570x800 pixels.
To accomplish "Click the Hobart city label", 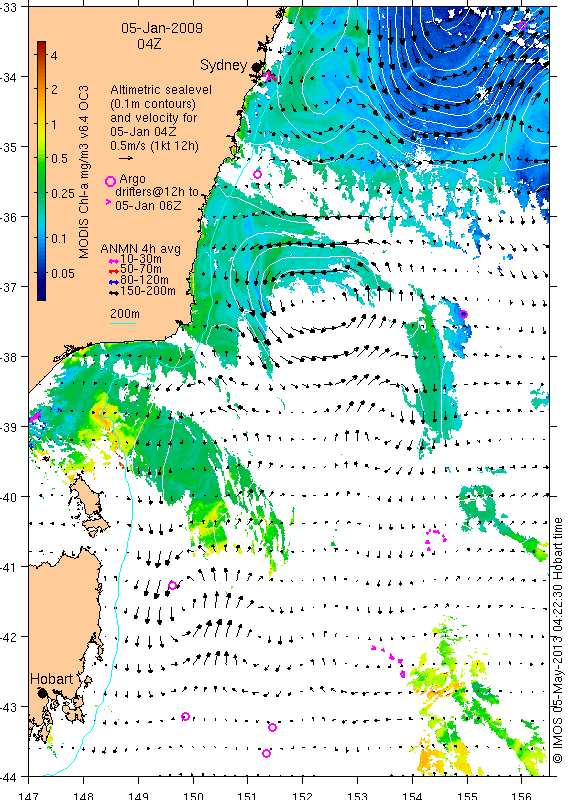I will click(x=52, y=679).
